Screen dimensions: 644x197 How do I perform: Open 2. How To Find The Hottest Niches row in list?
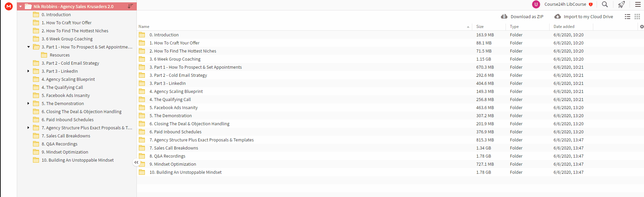390,51
